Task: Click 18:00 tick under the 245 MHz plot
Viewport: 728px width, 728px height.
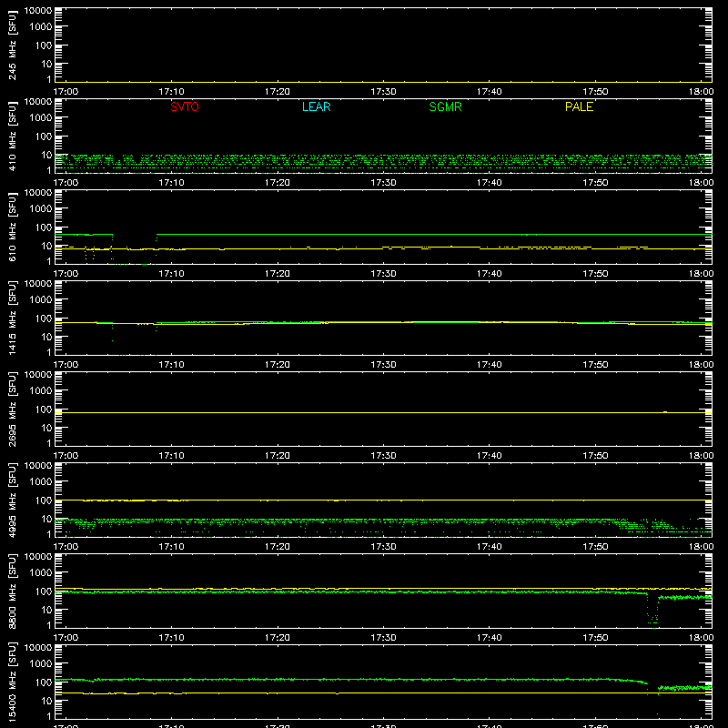Action: coord(701,92)
